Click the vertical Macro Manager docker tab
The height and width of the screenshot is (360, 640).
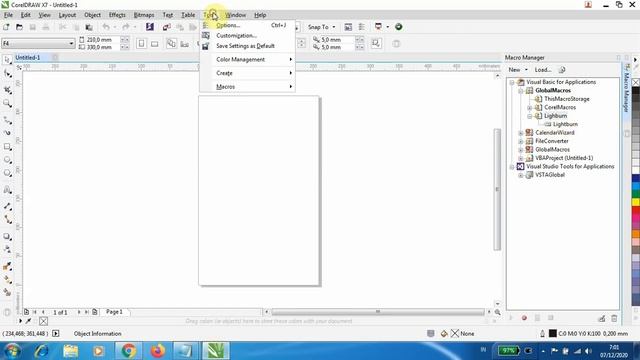click(x=626, y=89)
